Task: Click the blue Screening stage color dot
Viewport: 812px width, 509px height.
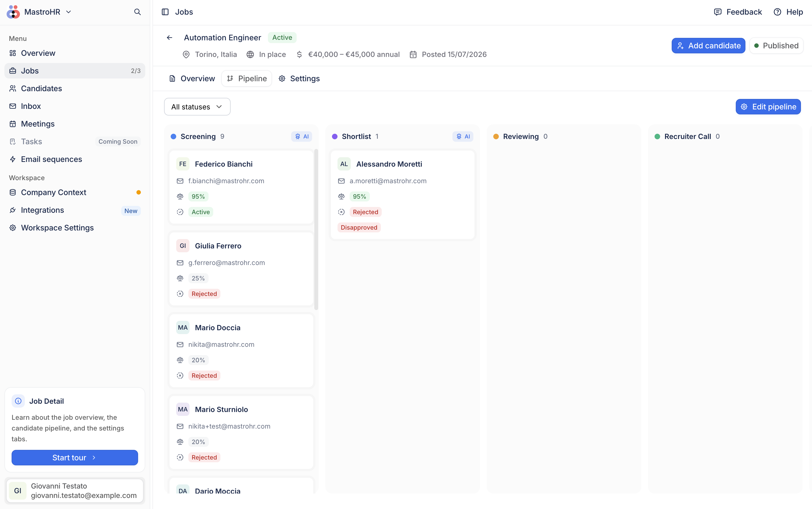Action: click(173, 137)
